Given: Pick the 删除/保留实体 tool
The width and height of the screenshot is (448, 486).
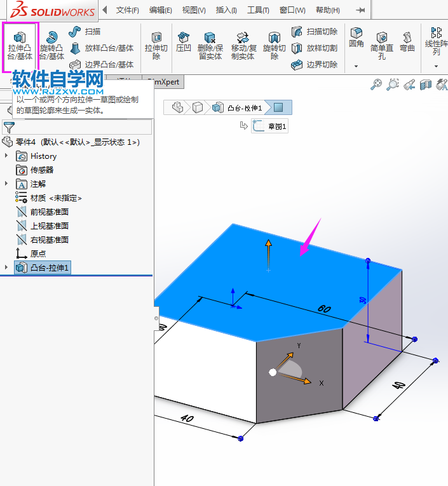Looking at the screenshot, I should pyautogui.click(x=210, y=46).
